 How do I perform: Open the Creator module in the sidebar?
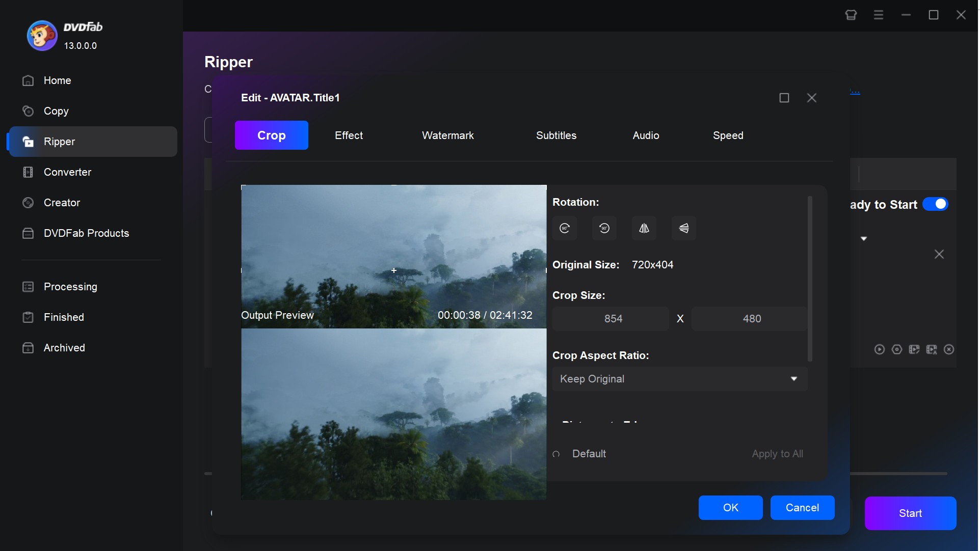(x=61, y=203)
